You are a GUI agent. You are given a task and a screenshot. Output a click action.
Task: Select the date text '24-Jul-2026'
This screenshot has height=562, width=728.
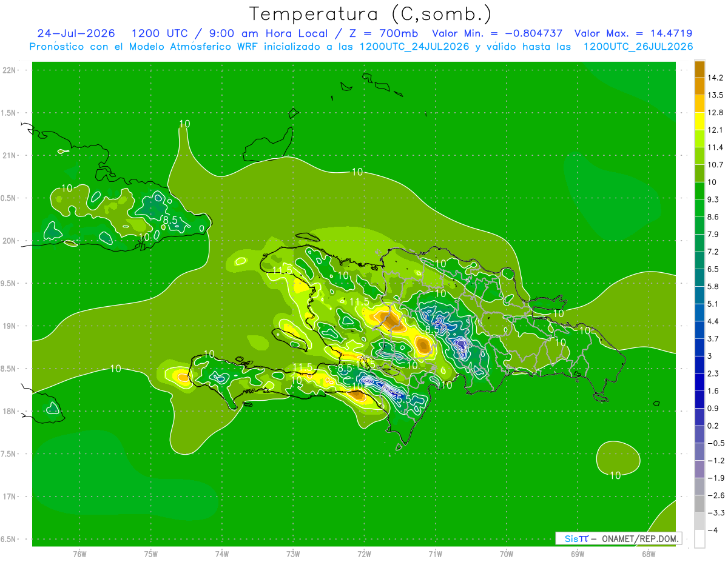tap(76, 33)
